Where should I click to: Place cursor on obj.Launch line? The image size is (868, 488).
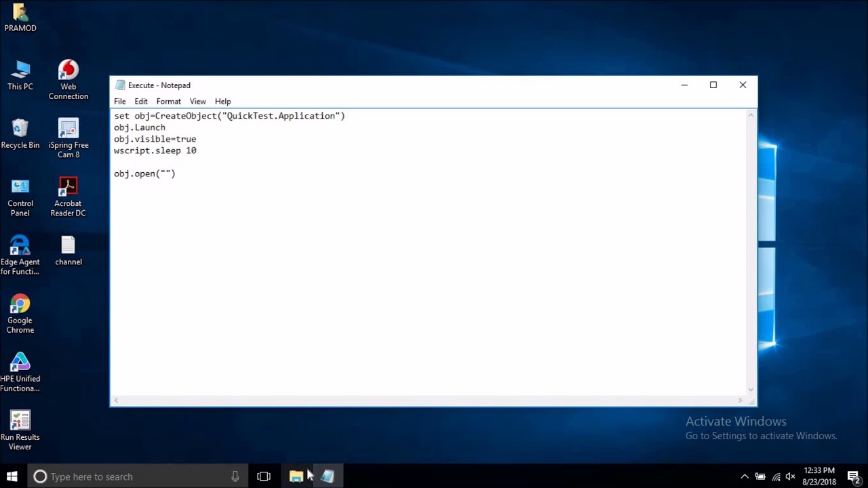coord(140,127)
